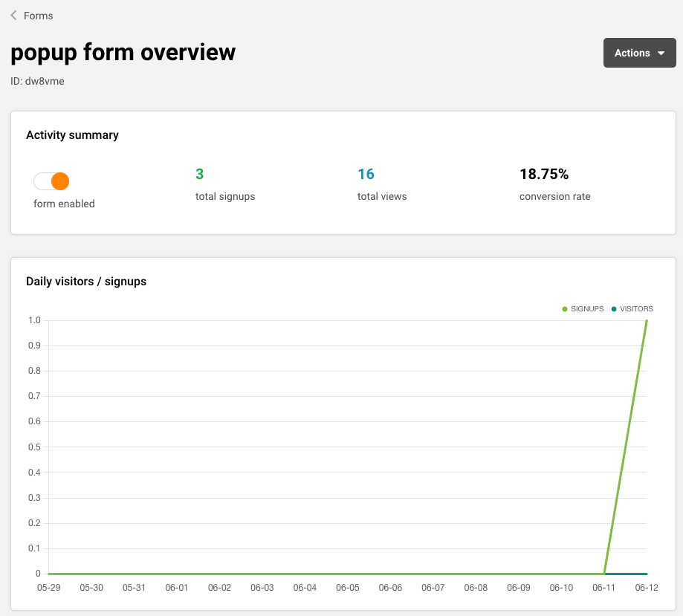Click the total views count 16
The image size is (683, 616).
(366, 175)
